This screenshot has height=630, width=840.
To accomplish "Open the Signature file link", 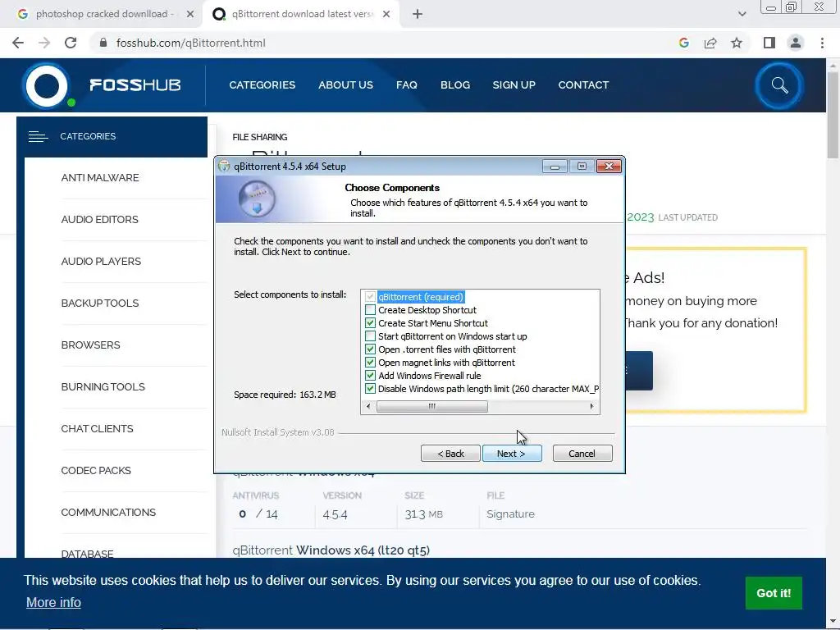I will (510, 514).
